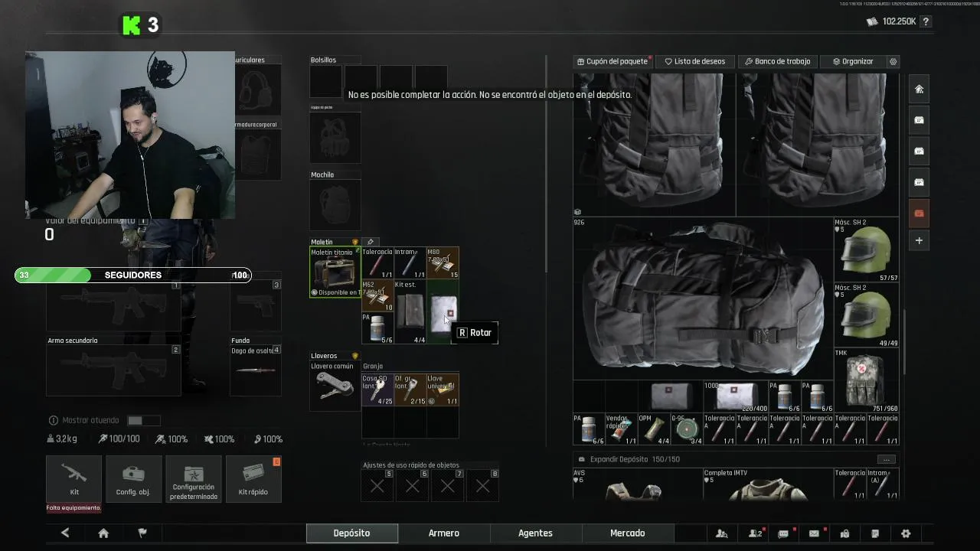Click the pin icon next to Maletín
Viewport: 980px width, 551px height.
(x=371, y=242)
